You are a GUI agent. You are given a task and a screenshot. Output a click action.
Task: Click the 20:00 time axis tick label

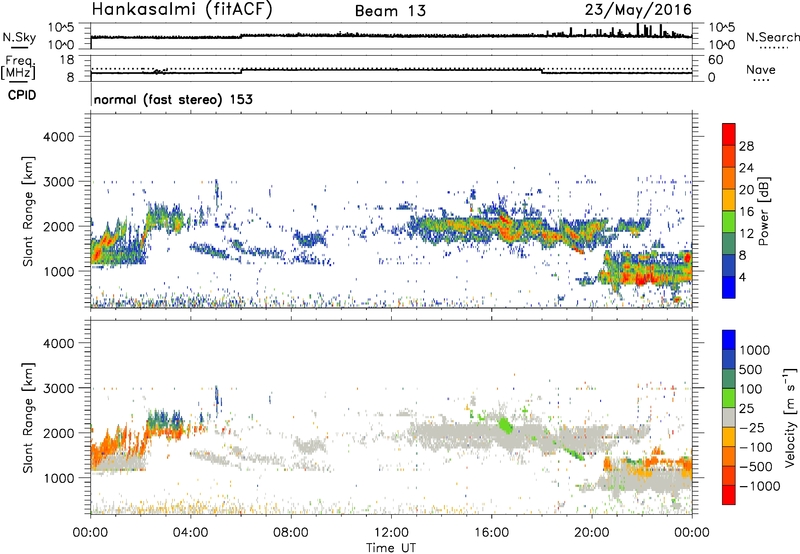coord(592,533)
